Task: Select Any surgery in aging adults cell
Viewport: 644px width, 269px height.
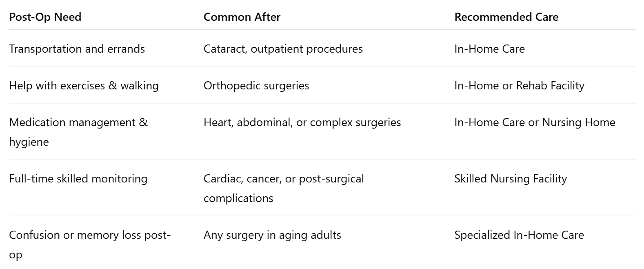Action: coord(272,235)
